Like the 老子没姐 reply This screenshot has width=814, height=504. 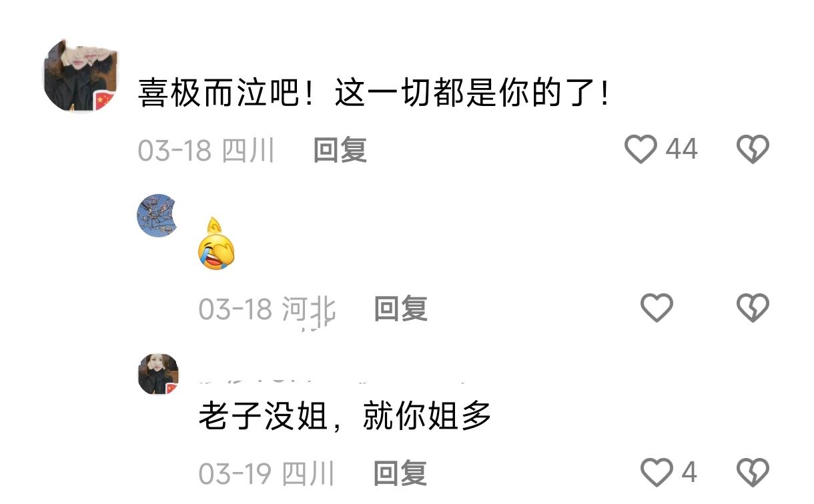click(657, 473)
